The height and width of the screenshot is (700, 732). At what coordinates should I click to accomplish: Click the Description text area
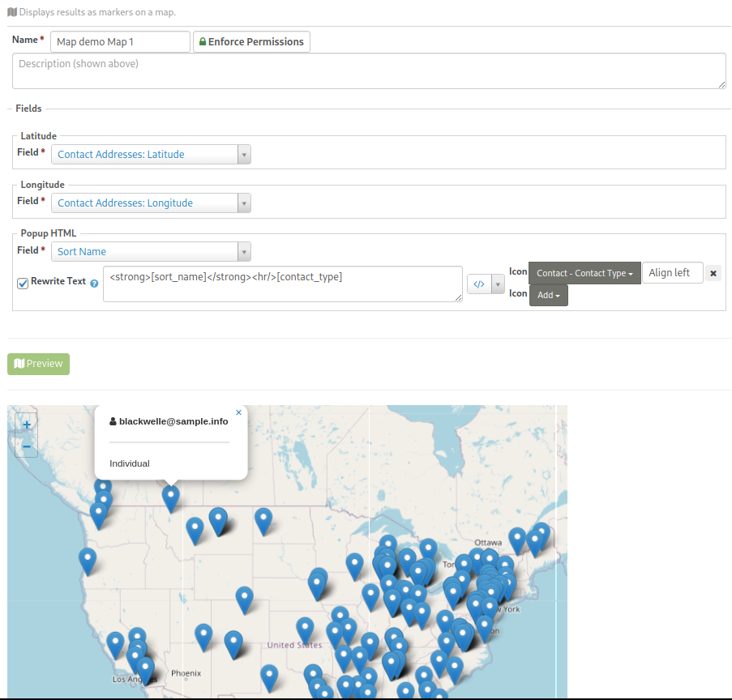click(x=369, y=71)
